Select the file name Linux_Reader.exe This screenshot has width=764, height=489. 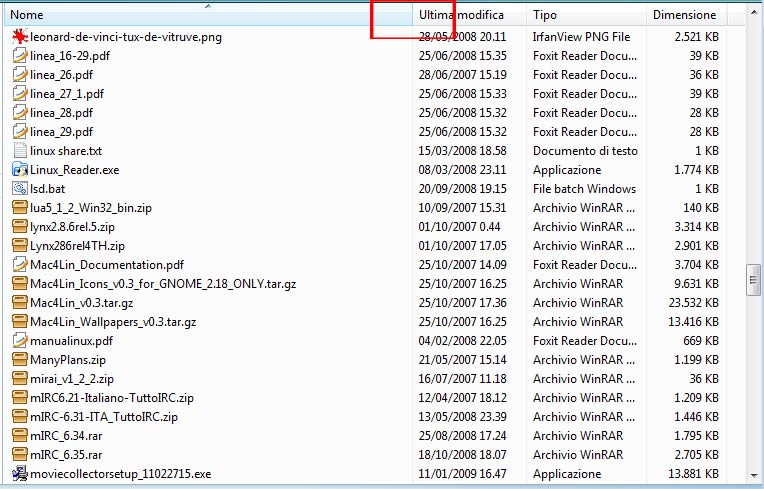tap(75, 170)
